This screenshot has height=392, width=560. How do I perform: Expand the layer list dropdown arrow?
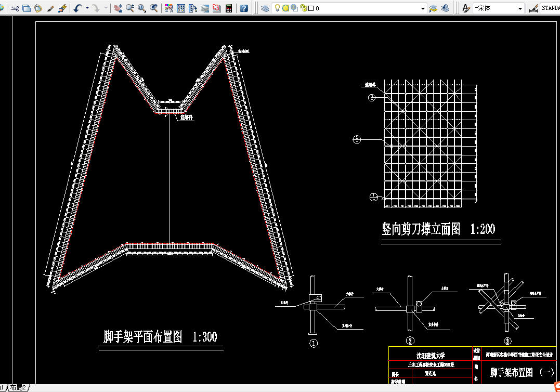coord(423,8)
